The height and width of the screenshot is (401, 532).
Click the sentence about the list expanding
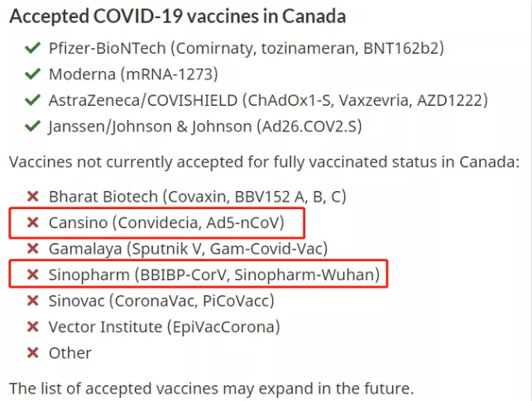pyautogui.click(x=211, y=387)
